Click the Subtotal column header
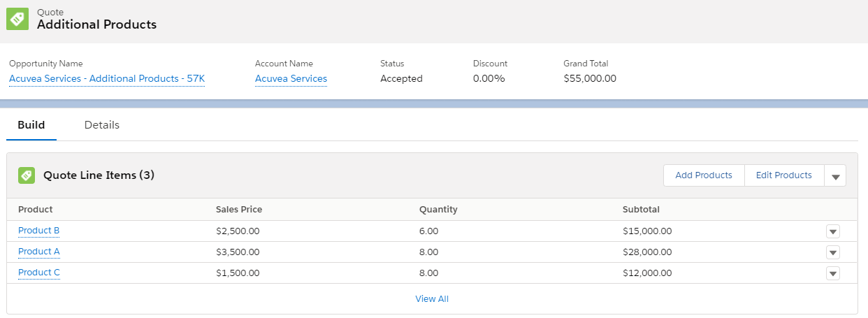868x318 pixels. point(641,210)
